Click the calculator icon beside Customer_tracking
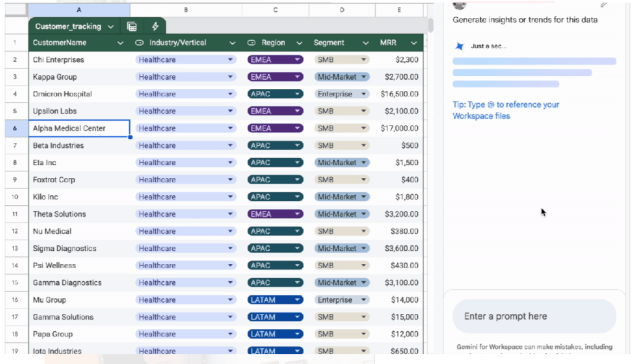 pyautogui.click(x=132, y=26)
